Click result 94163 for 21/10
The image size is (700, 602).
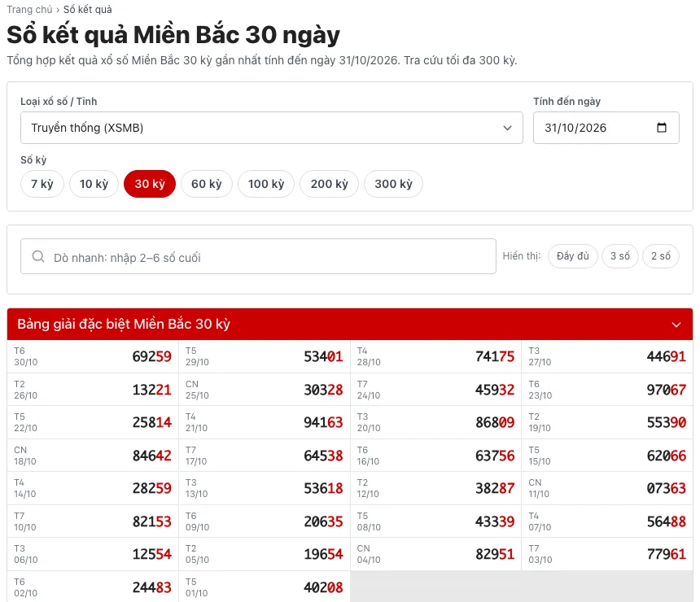323,422
